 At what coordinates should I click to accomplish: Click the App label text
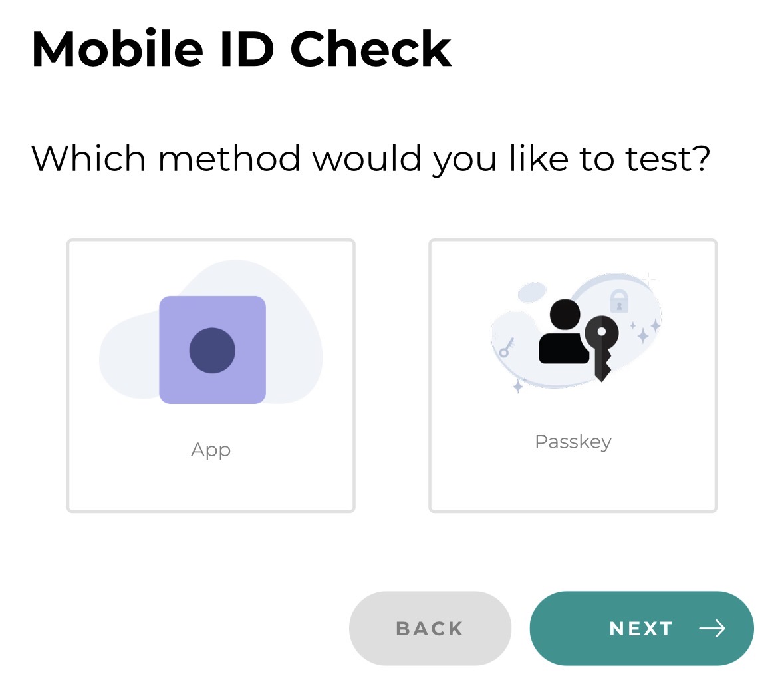coord(211,450)
